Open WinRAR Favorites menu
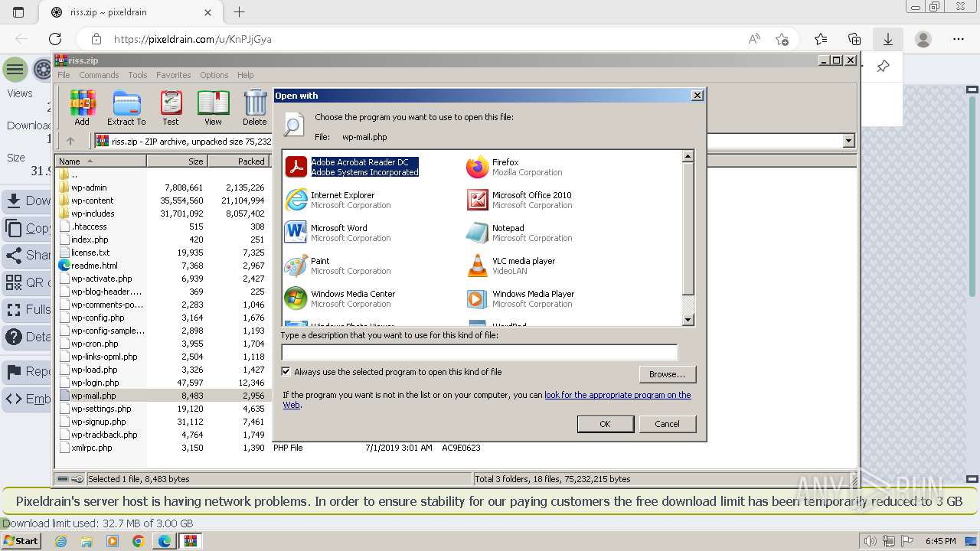The width and height of the screenshot is (980, 551). tap(174, 75)
